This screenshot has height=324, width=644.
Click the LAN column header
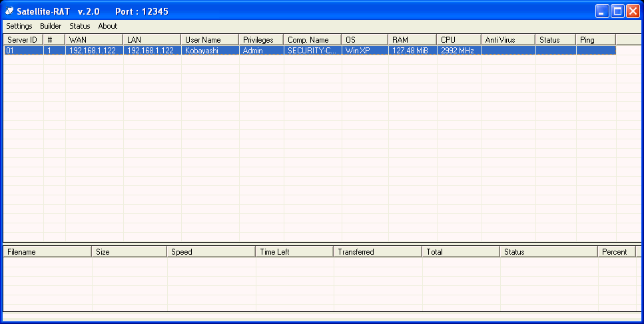point(152,40)
